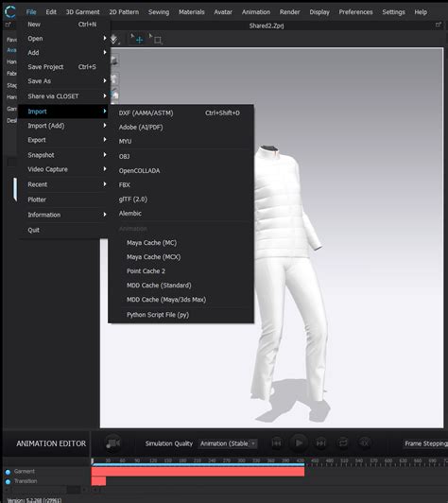Play the animation
This screenshot has width=448, height=503.
click(x=299, y=443)
